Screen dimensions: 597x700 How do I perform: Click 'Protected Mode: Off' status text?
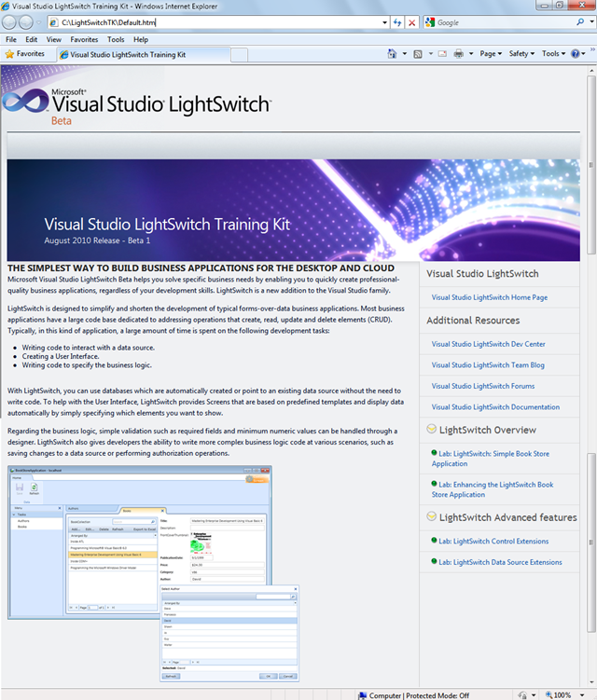tap(437, 695)
